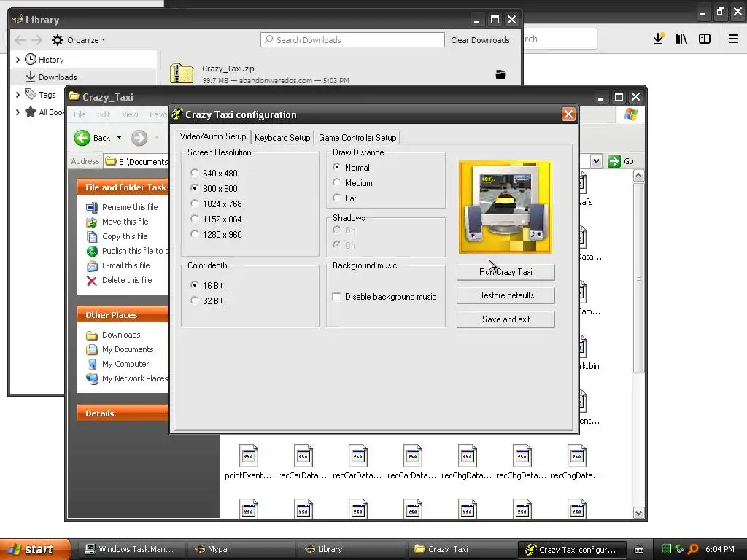Click Go button next to address bar
747x560 pixels.
tap(622, 161)
